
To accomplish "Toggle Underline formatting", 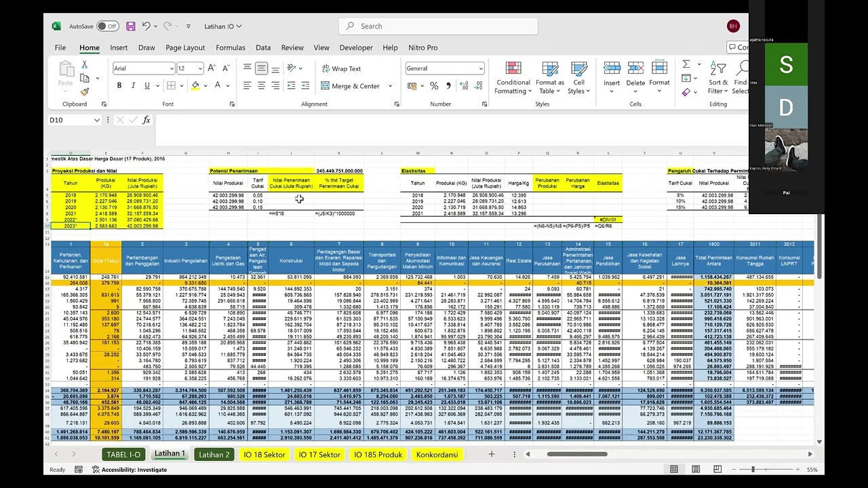I will [146, 85].
